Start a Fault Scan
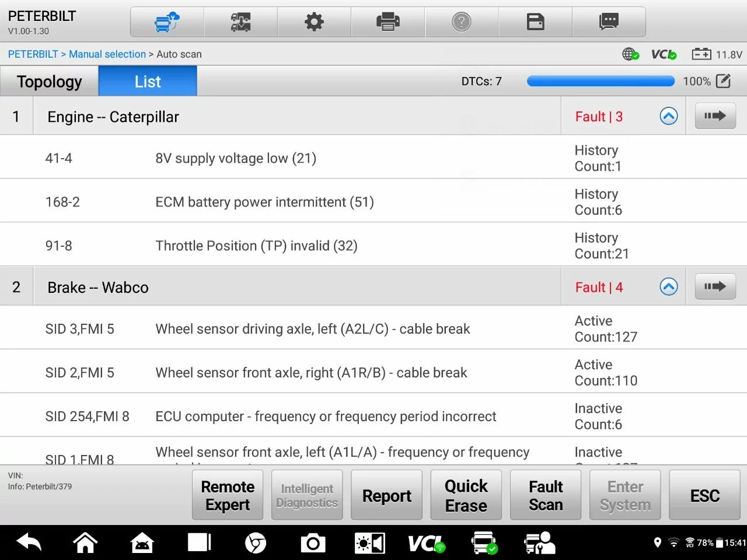747x560 pixels. click(x=546, y=495)
